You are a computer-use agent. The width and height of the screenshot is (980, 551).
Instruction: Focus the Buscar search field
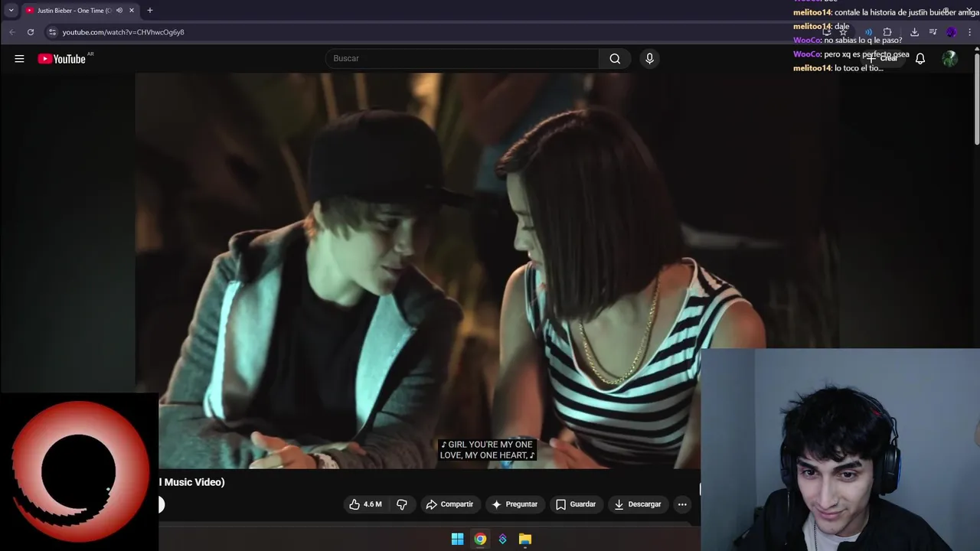[x=462, y=59]
